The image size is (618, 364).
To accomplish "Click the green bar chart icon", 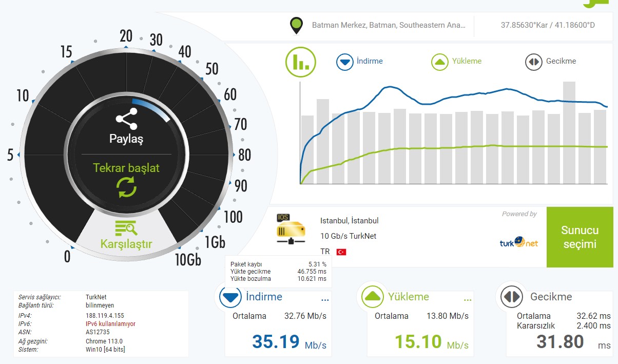I will pyautogui.click(x=301, y=62).
